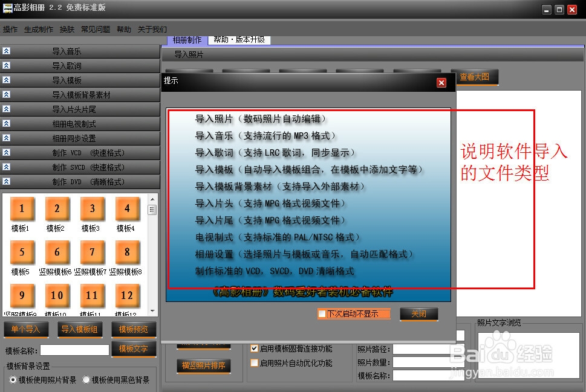Pick the 模板4 orange icon

(x=127, y=208)
